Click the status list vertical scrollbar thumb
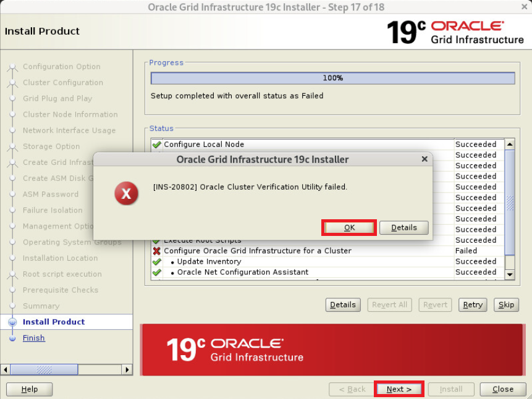The image size is (532, 399). click(510, 202)
